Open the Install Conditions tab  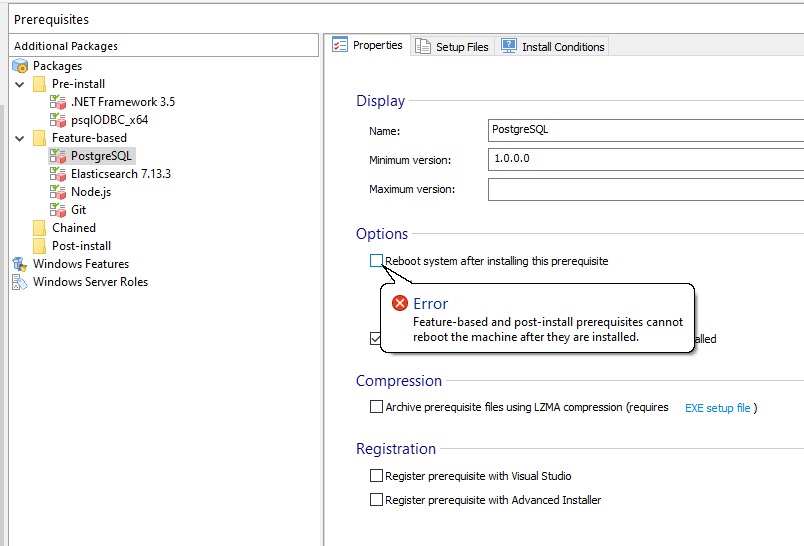[552, 47]
